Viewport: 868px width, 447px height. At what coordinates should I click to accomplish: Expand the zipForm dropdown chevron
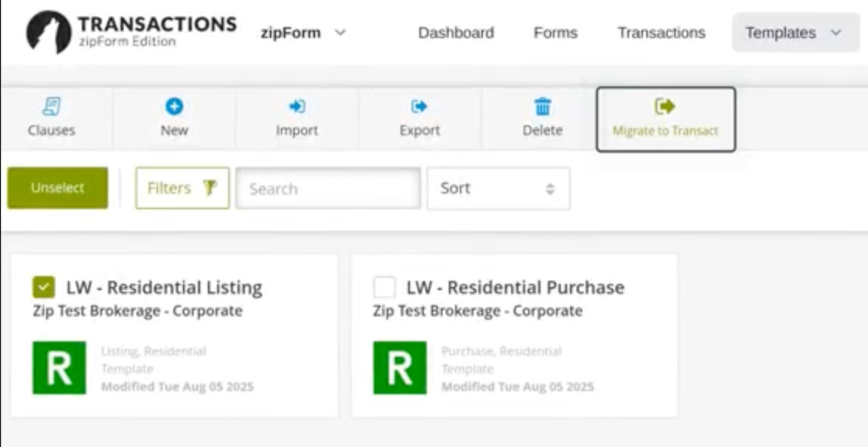coord(340,32)
